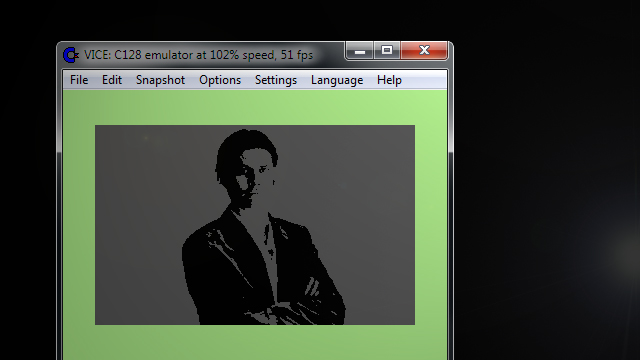Image resolution: width=640 pixels, height=360 pixels.
Task: Close the VICE emulator window
Action: [x=424, y=51]
